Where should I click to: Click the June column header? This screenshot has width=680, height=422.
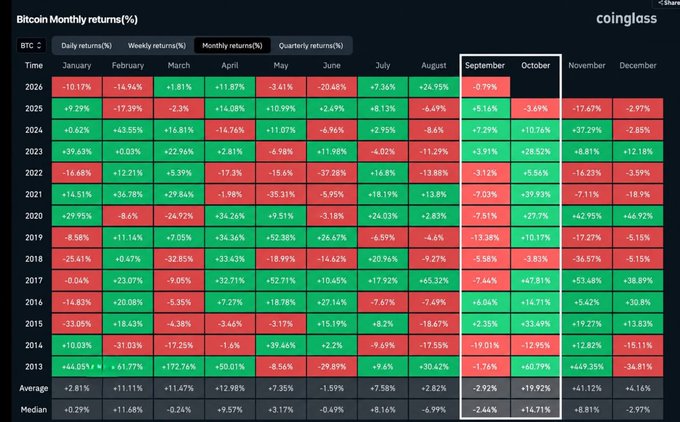(332, 65)
